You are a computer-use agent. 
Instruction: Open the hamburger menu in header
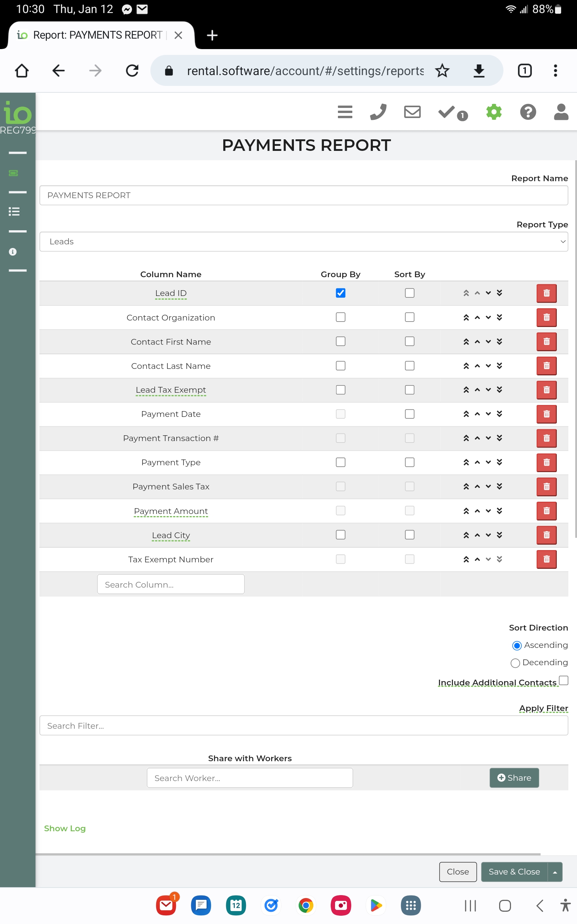click(345, 112)
